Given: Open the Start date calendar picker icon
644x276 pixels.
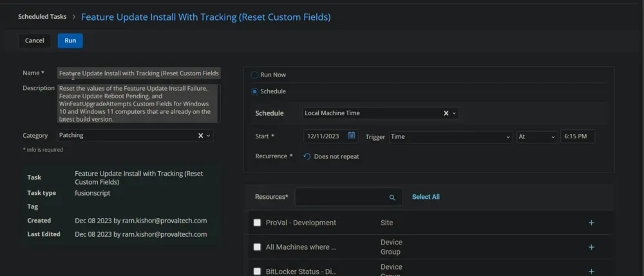Looking at the screenshot, I should point(351,136).
